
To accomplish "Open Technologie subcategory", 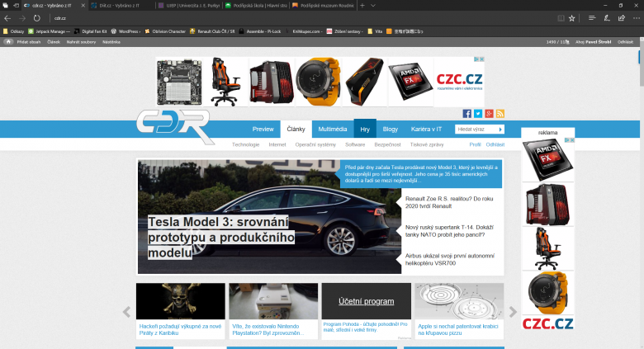I will pyautogui.click(x=245, y=144).
